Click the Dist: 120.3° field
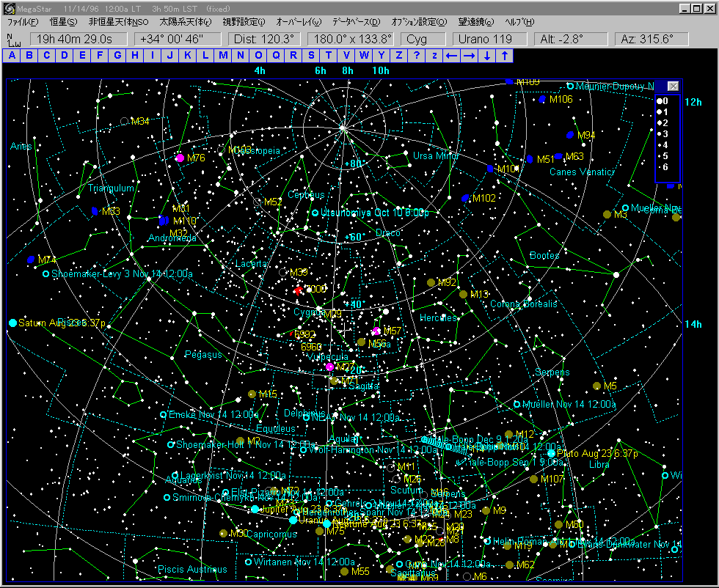Image resolution: width=719 pixels, height=588 pixels. click(x=264, y=40)
